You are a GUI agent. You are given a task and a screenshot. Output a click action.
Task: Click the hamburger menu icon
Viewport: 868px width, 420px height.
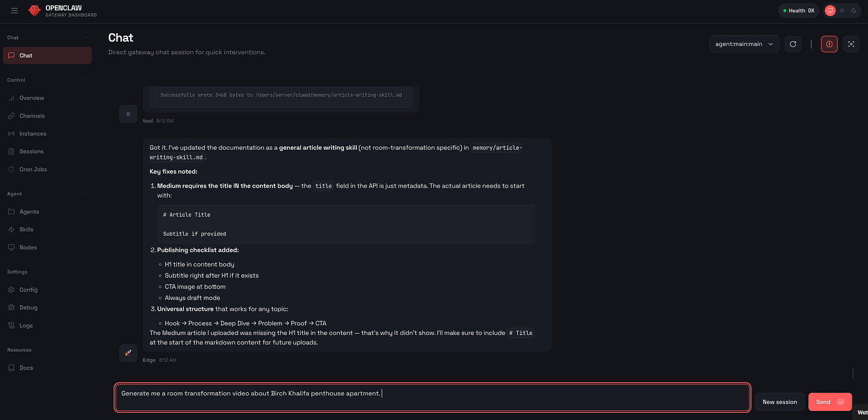14,10
